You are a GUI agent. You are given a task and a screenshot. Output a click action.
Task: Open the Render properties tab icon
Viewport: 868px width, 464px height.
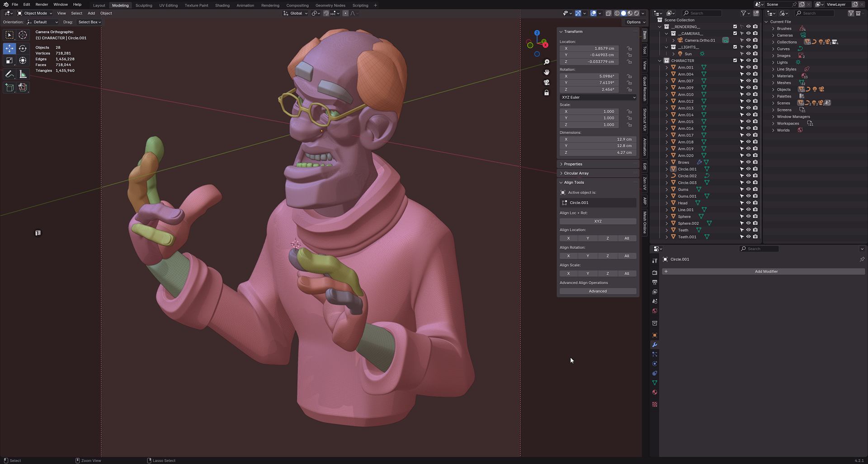tap(655, 272)
